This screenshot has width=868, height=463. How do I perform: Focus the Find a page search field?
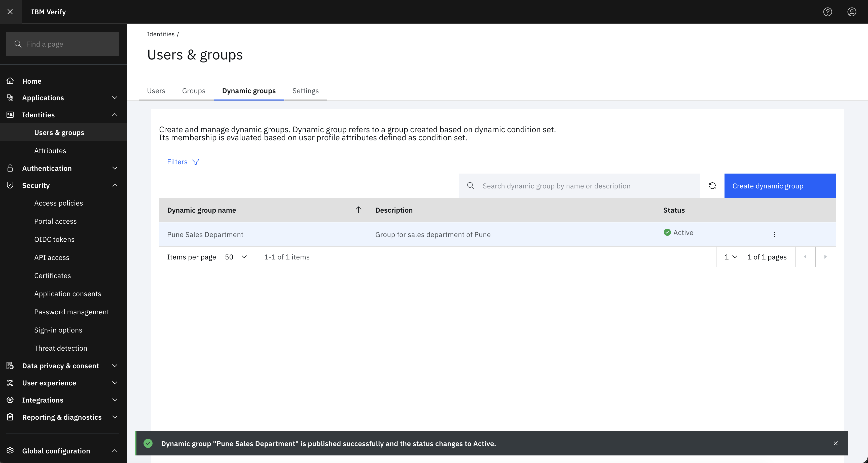[62, 44]
